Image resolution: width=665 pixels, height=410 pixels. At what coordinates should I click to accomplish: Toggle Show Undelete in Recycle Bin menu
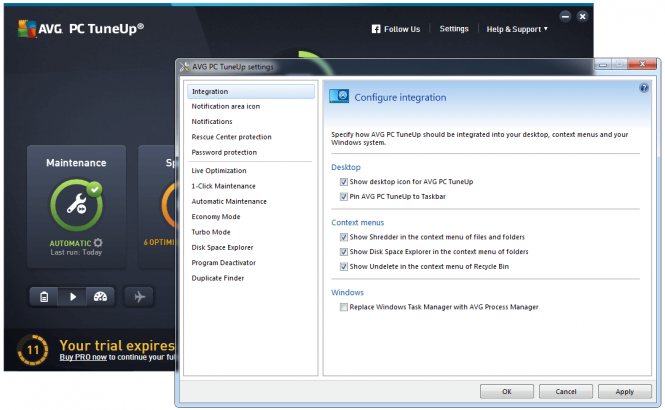pos(344,267)
